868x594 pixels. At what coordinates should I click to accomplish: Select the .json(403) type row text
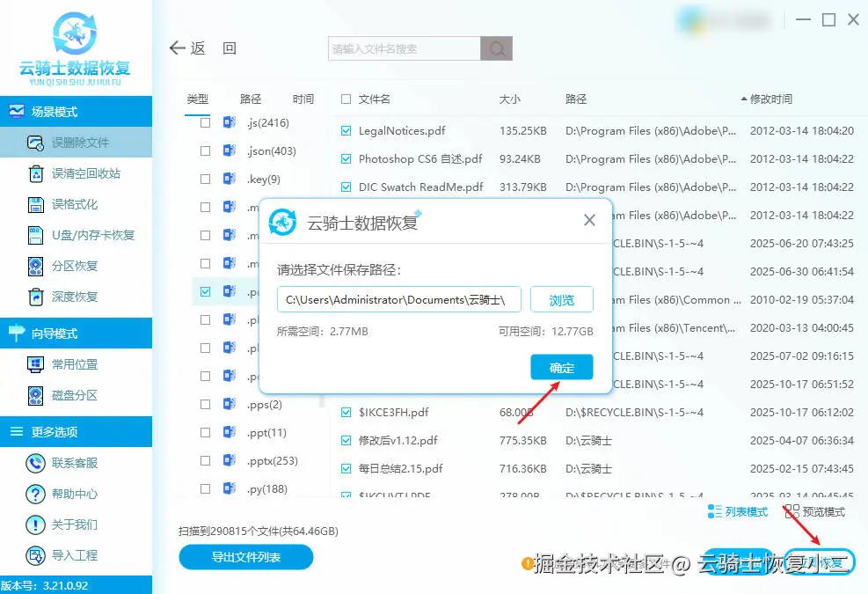pyautogui.click(x=271, y=150)
